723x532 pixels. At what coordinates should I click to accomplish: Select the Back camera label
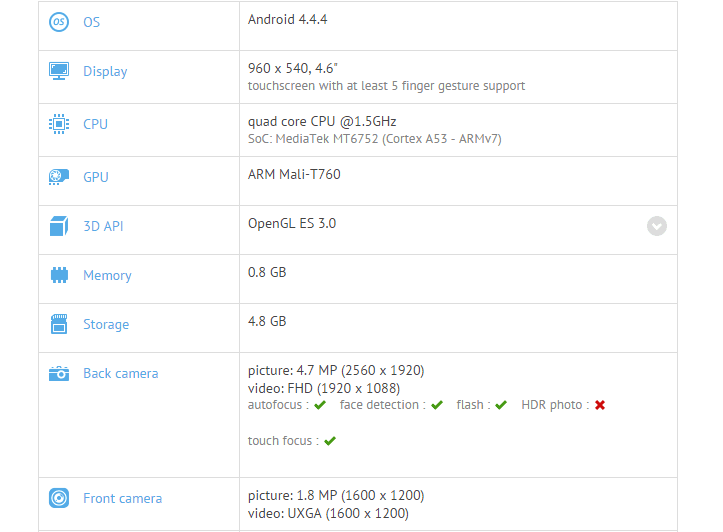(x=121, y=373)
